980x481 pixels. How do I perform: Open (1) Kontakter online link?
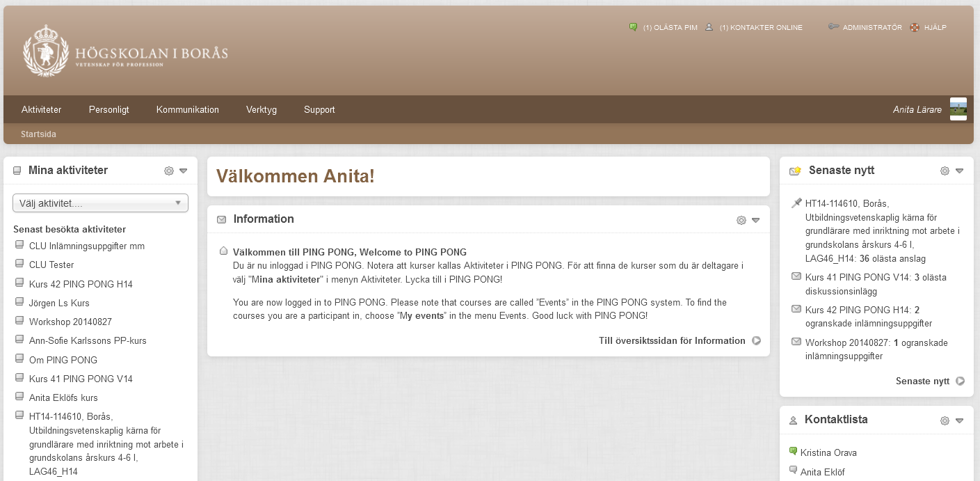tap(761, 28)
